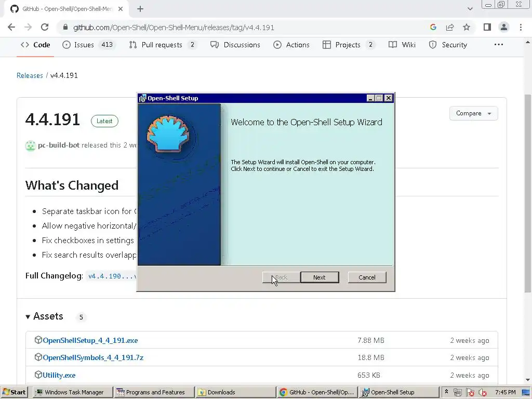Close the GitHub Open-Shell tab

(x=121, y=9)
